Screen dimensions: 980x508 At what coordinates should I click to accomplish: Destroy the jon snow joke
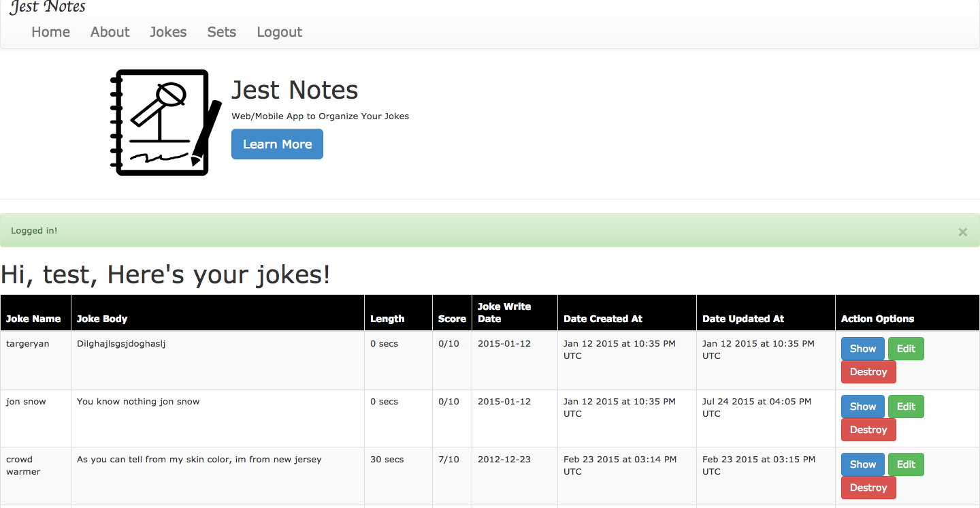(868, 430)
